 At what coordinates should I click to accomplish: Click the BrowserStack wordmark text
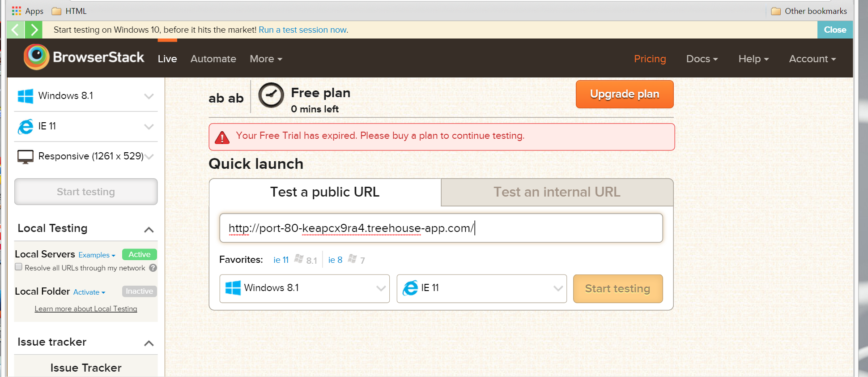pyautogui.click(x=98, y=57)
